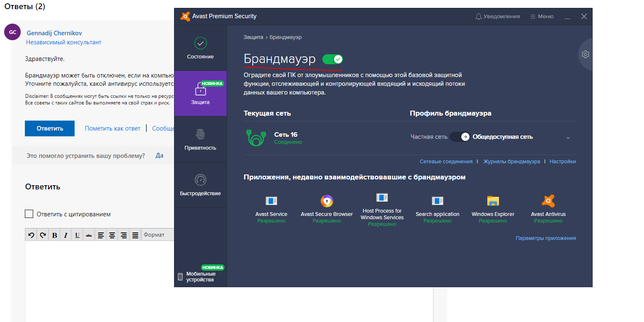Open Gennadij Chernikov profile link
Viewport: 644px width, 322px height.
pos(54,33)
